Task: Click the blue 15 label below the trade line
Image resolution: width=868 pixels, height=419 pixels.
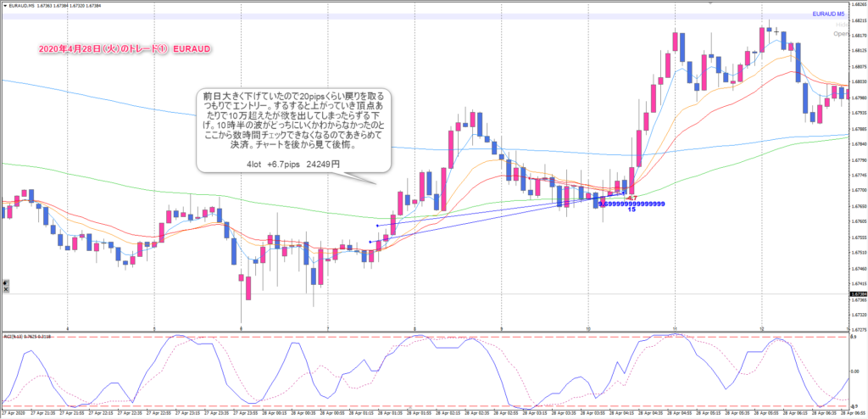Action: click(x=632, y=209)
